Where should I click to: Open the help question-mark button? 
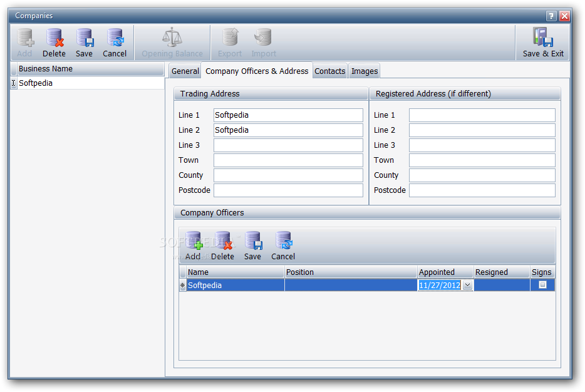(551, 16)
